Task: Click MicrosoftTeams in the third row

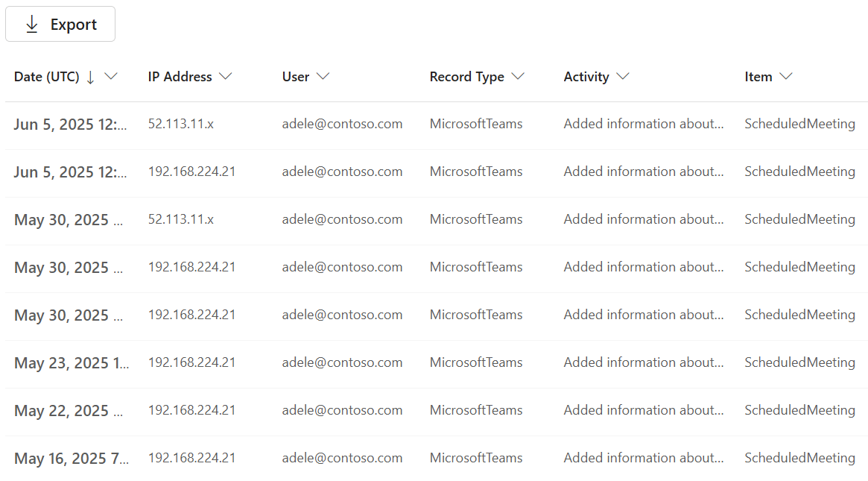Action: (x=476, y=219)
